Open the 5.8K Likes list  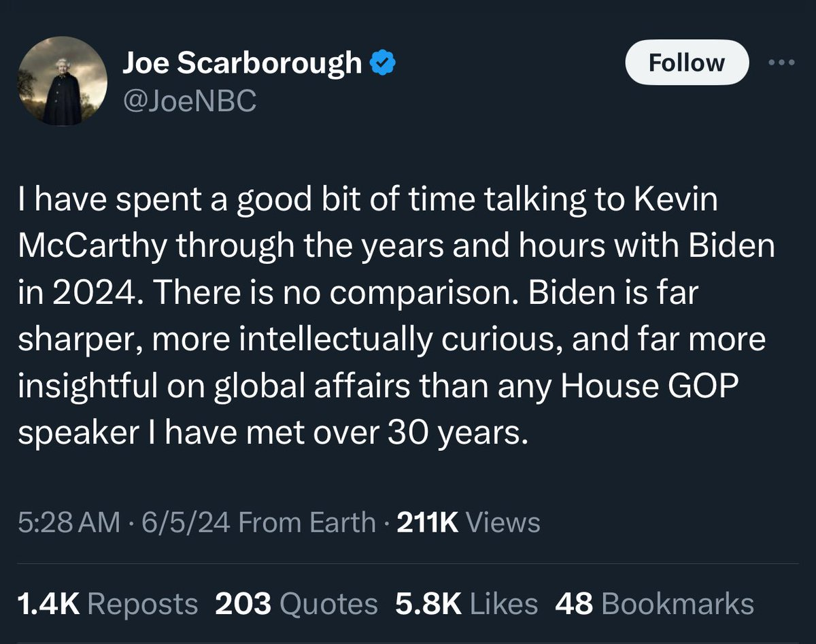(x=466, y=604)
